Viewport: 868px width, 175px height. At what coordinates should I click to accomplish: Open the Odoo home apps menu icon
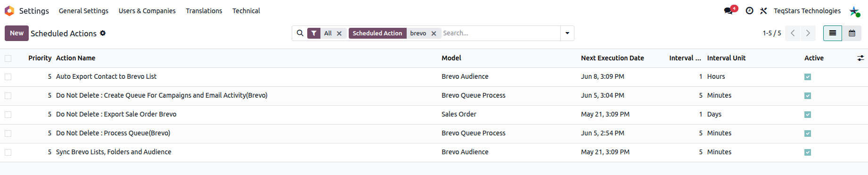click(x=9, y=10)
